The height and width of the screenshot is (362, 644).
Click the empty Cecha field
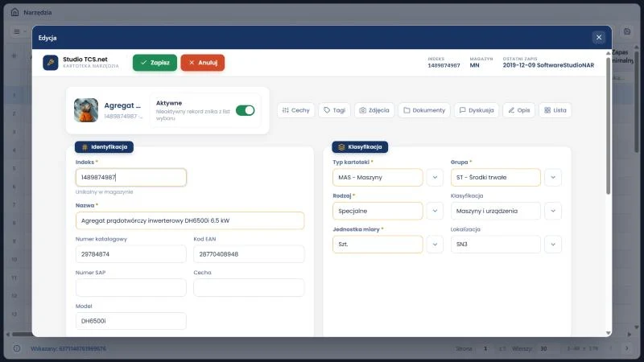[249, 288]
